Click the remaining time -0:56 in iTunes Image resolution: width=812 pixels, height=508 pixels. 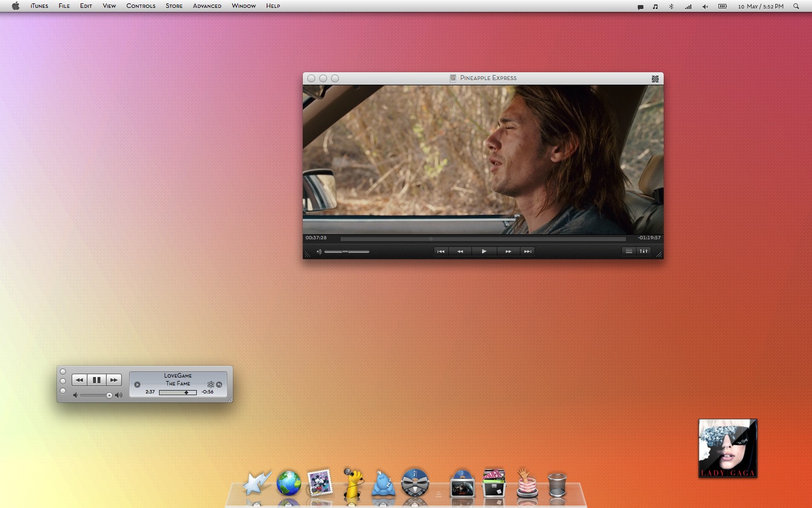pyautogui.click(x=208, y=392)
